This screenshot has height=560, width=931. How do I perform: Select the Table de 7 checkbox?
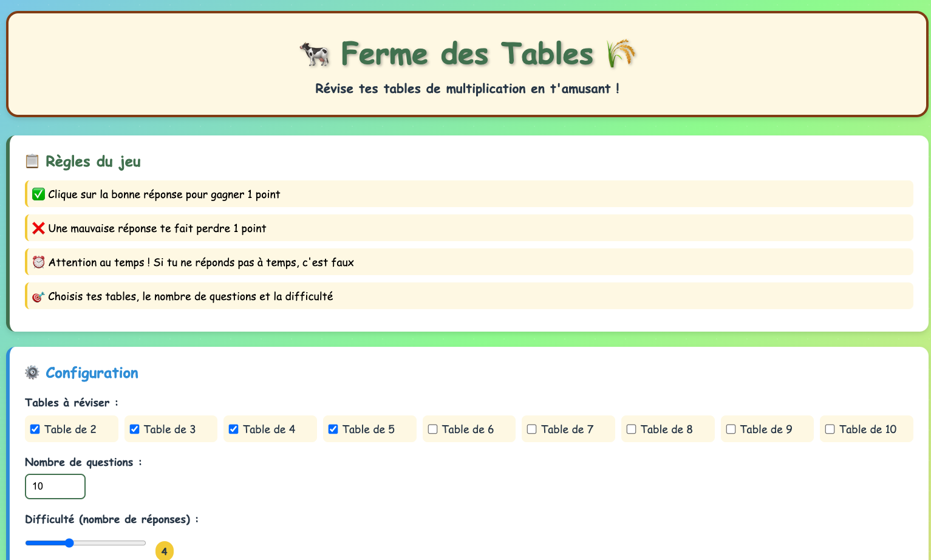[x=531, y=429]
